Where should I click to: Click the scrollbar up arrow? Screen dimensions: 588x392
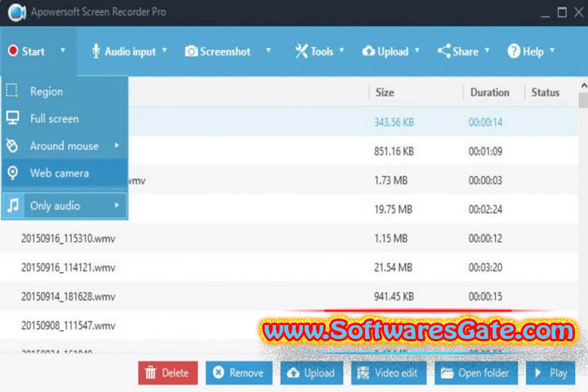(583, 86)
